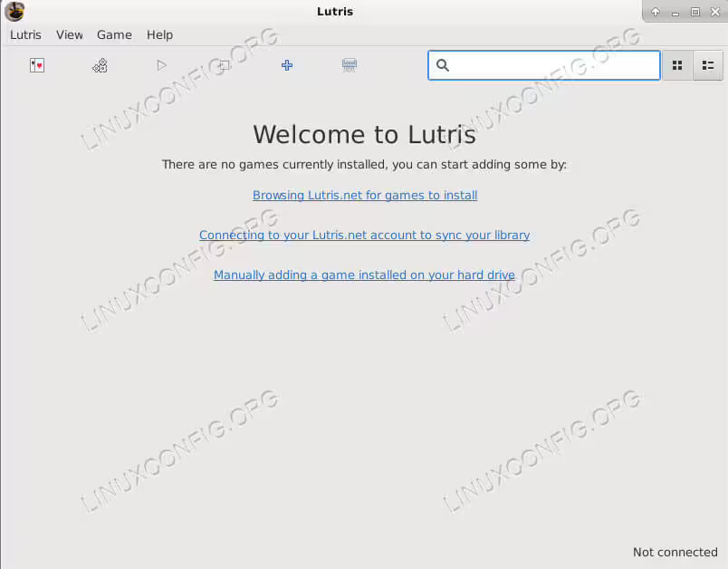Click Manually adding a game link
This screenshot has width=728, height=569.
[x=364, y=275]
